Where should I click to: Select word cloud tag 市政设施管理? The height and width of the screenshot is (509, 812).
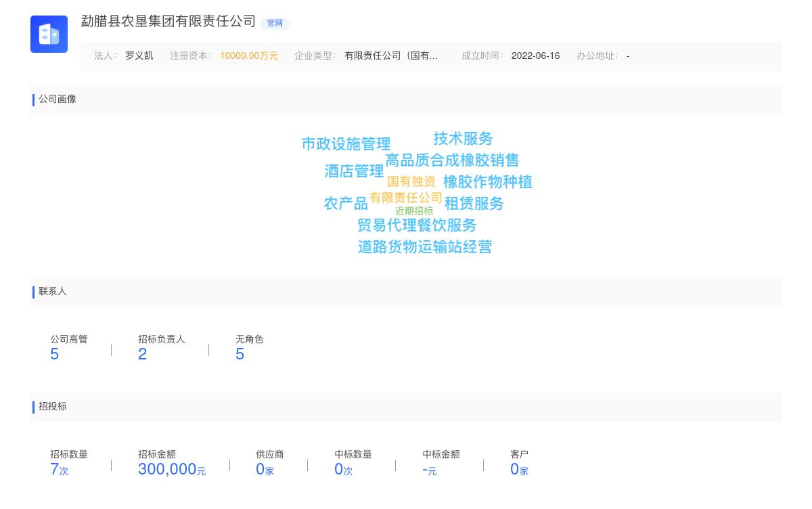pos(346,144)
